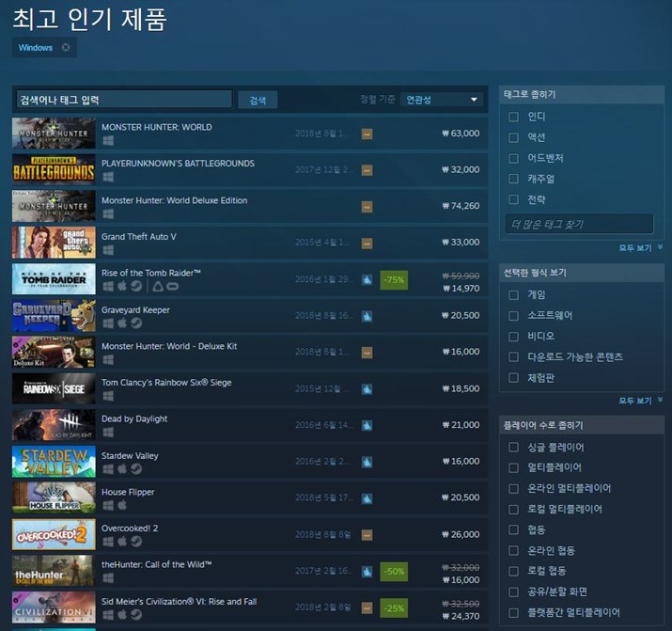The height and width of the screenshot is (631, 672).
Task: Click the -50% discount badge on theHunter
Action: coord(394,572)
